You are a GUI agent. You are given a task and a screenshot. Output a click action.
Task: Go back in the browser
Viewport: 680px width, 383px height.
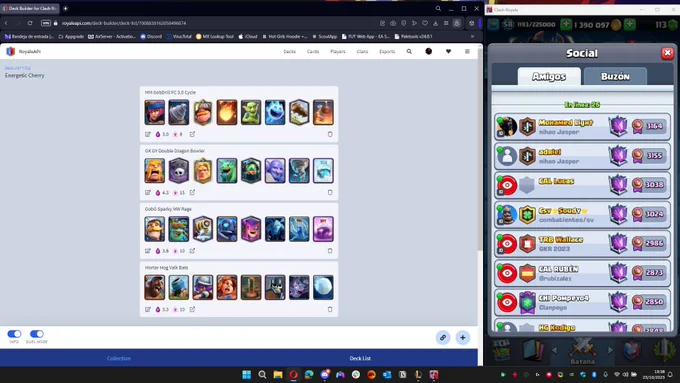coord(6,23)
